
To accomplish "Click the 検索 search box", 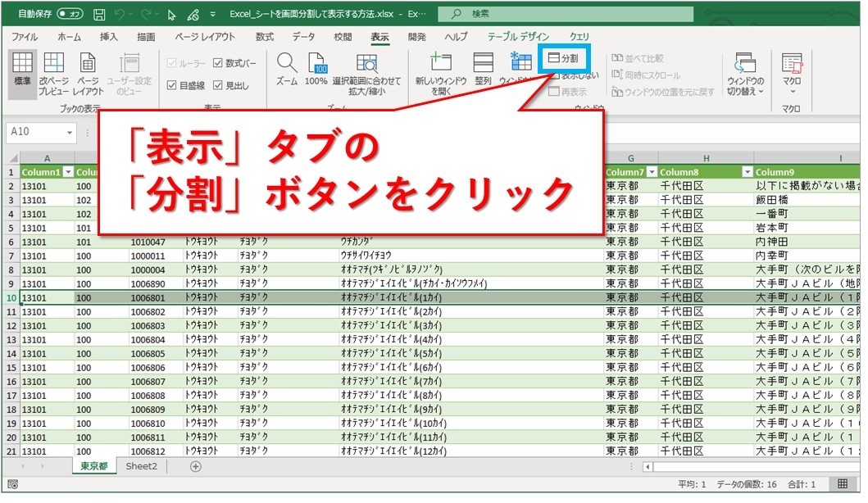I will pos(566,14).
